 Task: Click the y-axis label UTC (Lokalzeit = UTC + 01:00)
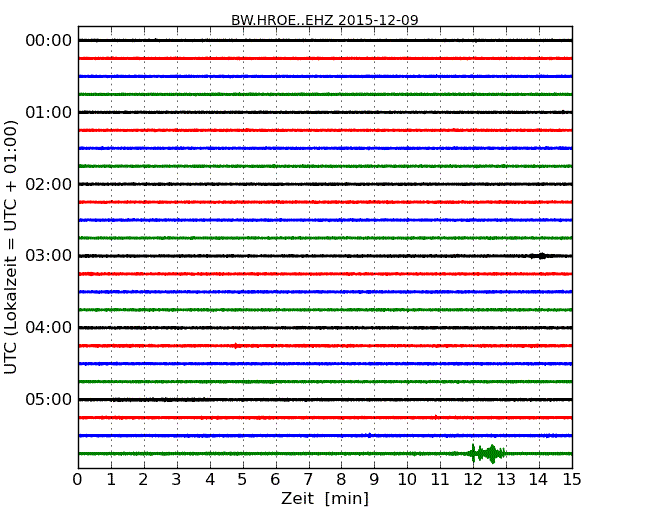tap(11, 248)
